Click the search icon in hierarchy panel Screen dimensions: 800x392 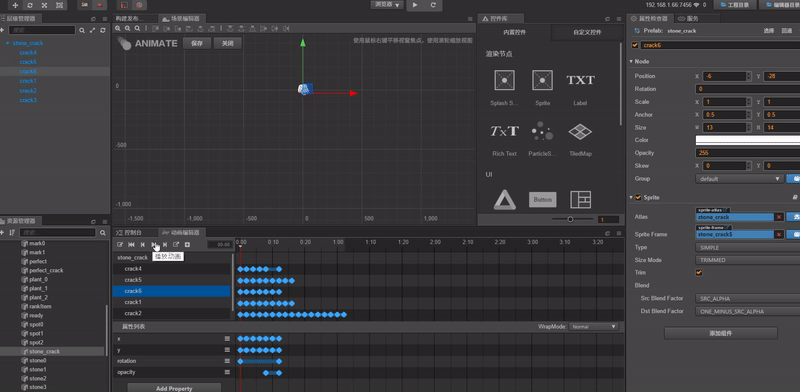(x=82, y=31)
